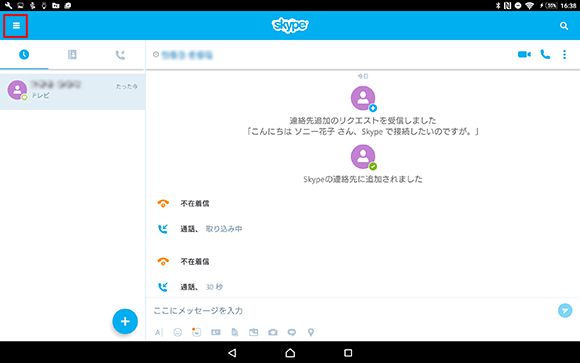The image size is (580, 363).
Task: Tap the Skype logo in header
Action: [x=290, y=25]
